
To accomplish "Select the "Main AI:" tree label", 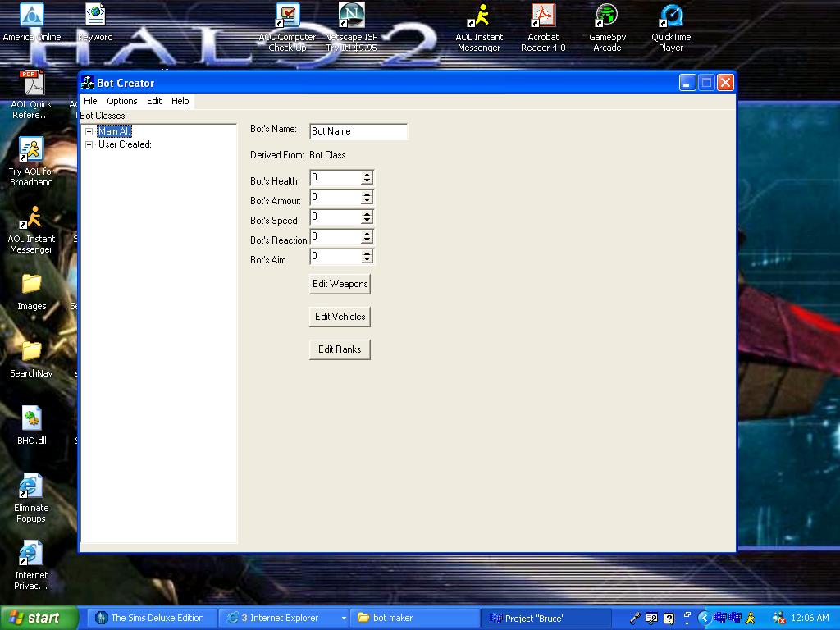I will [114, 131].
